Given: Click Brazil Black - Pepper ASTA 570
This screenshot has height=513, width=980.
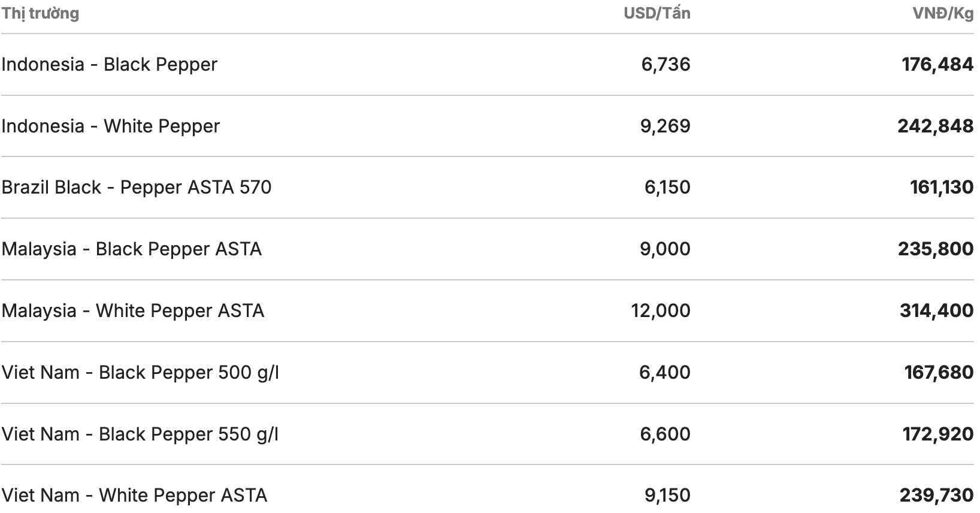Looking at the screenshot, I should [136, 187].
